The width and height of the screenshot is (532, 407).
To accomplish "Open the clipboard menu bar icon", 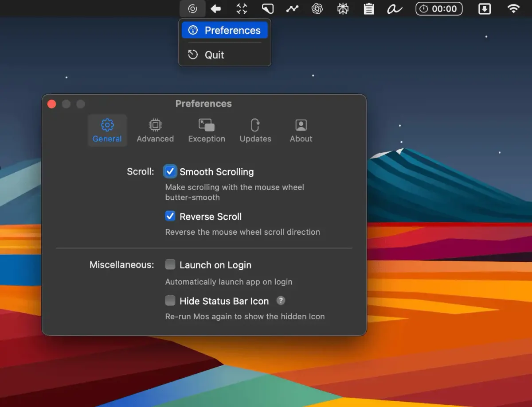I will pyautogui.click(x=368, y=9).
